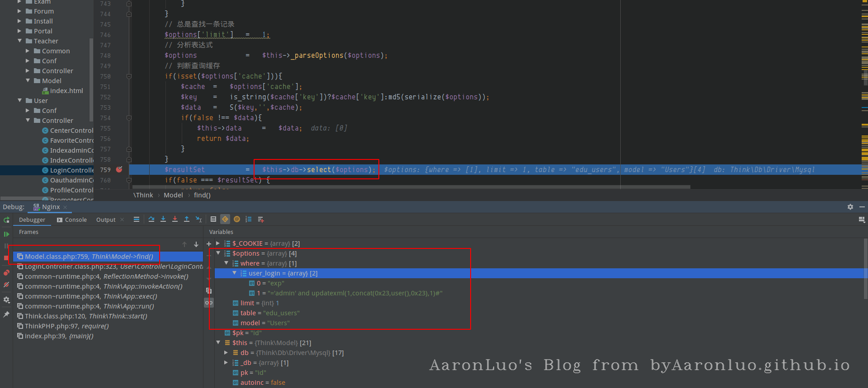Expand the $_COOKIE array variable
The image size is (868, 388).
[218, 243]
